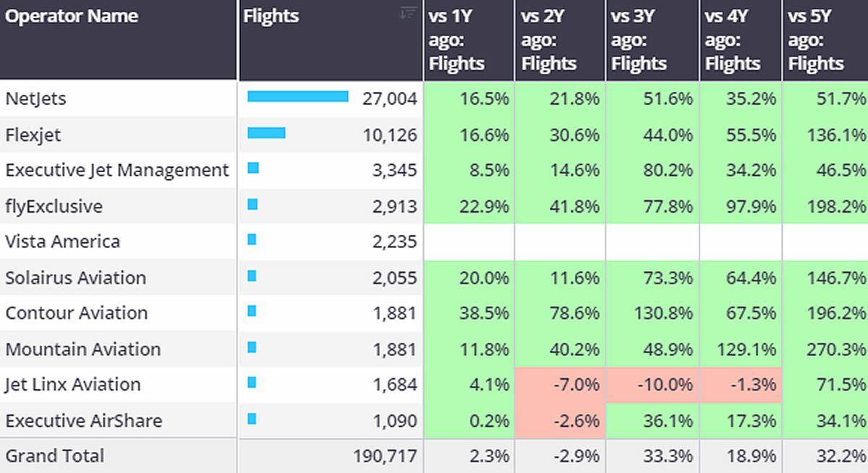Viewport: 868px width, 473px height.
Task: Select the Flexjet operator name
Action: pyautogui.click(x=32, y=135)
